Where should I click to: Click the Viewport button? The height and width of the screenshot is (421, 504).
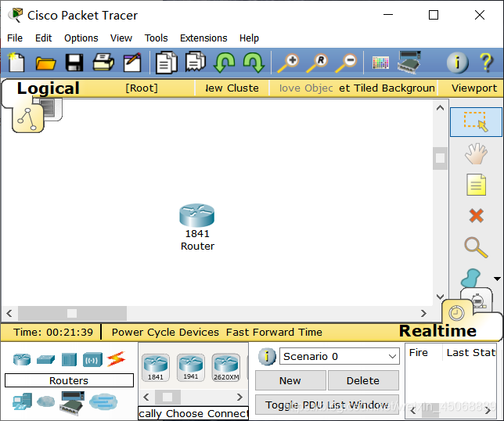point(474,88)
